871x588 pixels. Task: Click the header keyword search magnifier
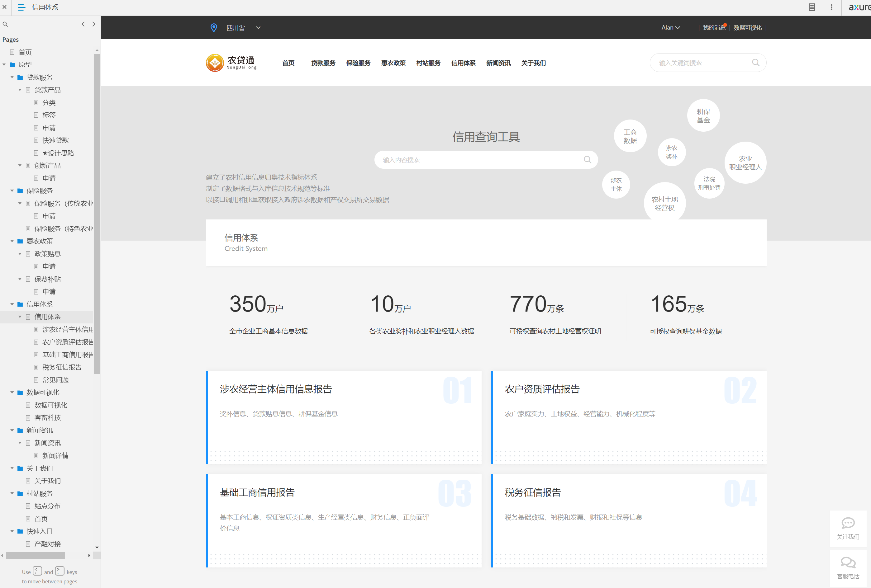tap(755, 63)
